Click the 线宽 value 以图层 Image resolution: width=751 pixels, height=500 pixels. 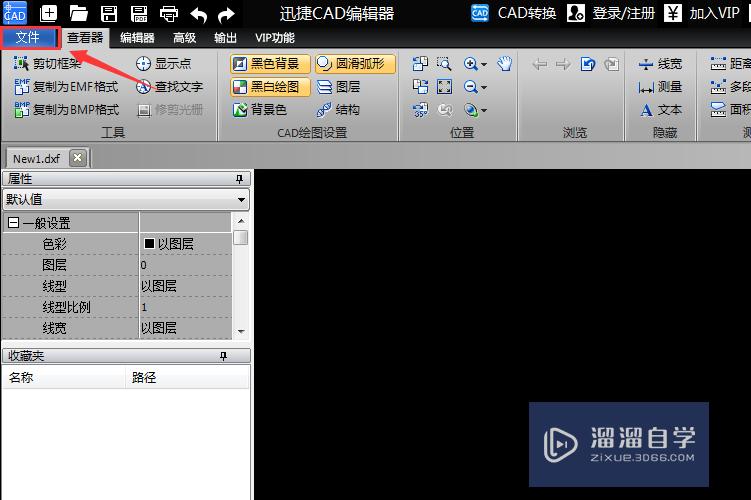(x=186, y=328)
